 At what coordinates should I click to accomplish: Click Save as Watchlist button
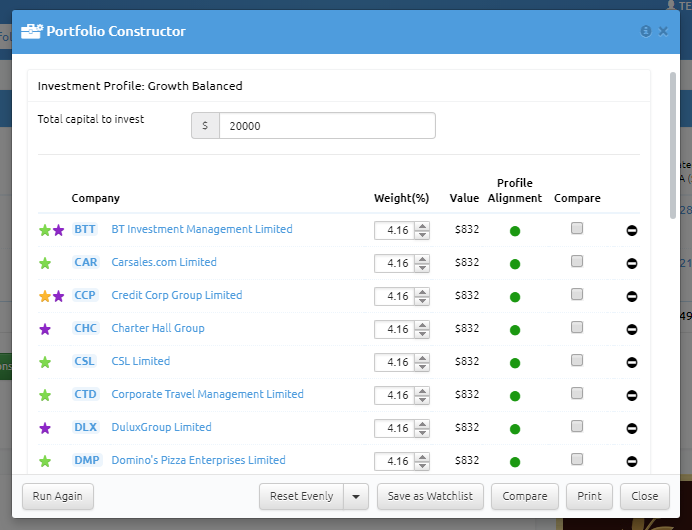click(430, 496)
